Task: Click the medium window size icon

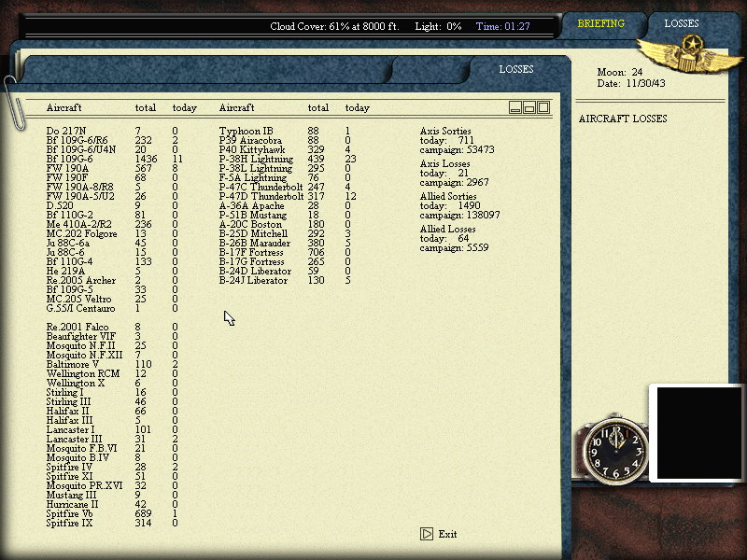Action: point(529,107)
